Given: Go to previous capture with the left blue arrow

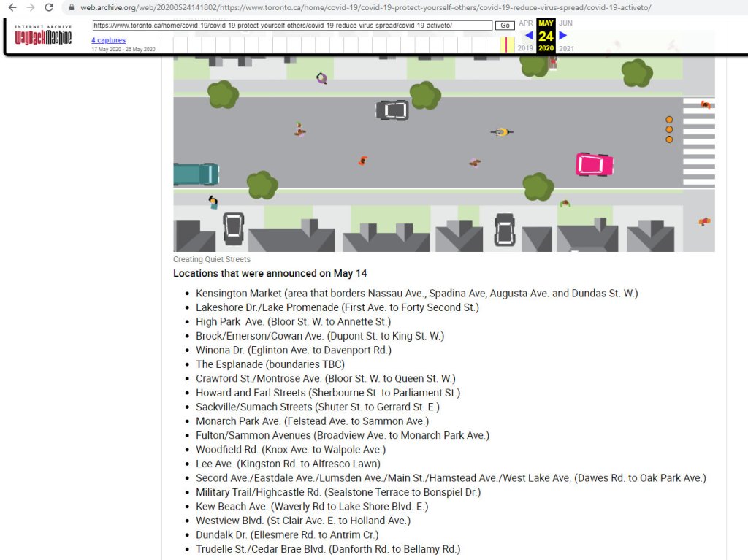Looking at the screenshot, I should coord(528,35).
